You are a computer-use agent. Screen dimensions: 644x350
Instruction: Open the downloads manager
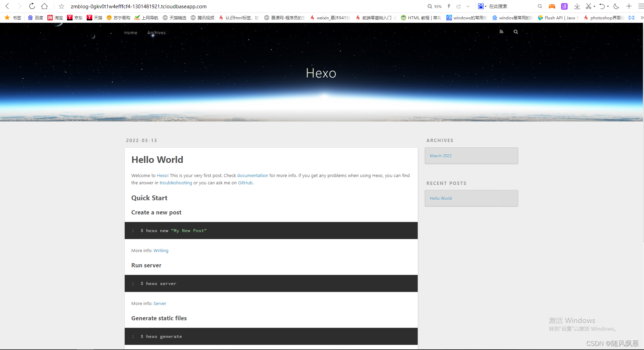[x=577, y=6]
